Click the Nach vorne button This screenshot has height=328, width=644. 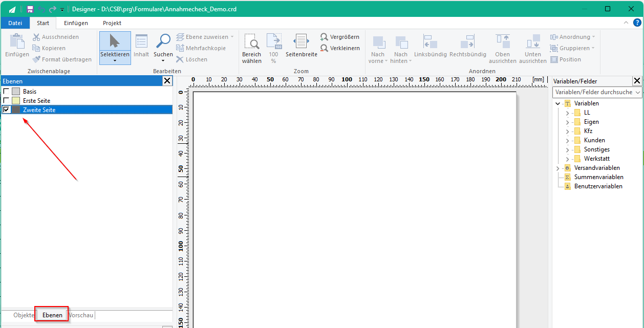(378, 49)
